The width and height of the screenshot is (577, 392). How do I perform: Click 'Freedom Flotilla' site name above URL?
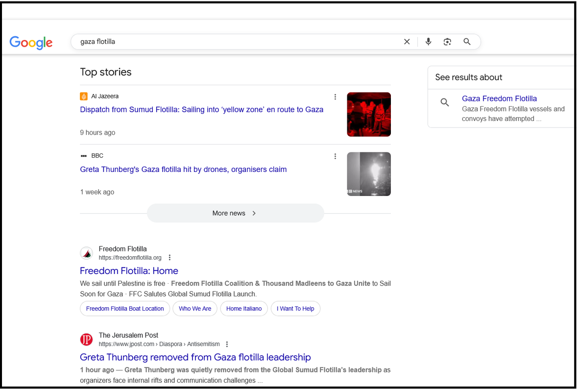(x=122, y=249)
